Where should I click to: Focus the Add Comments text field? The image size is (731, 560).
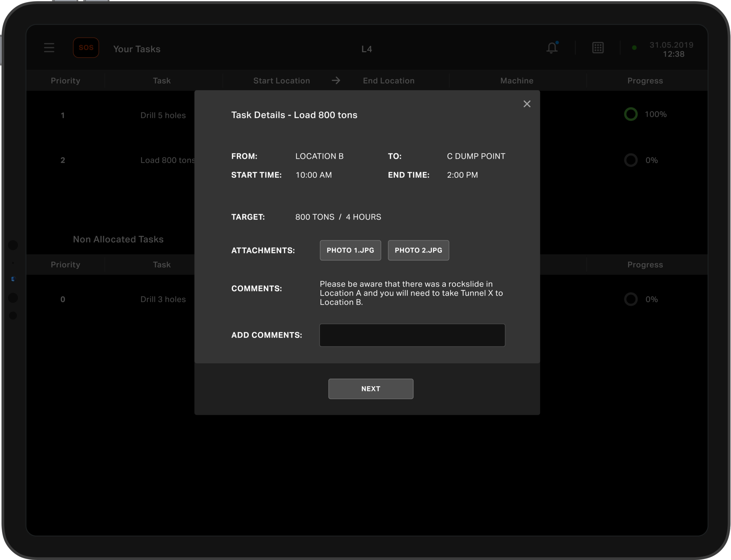coord(412,335)
